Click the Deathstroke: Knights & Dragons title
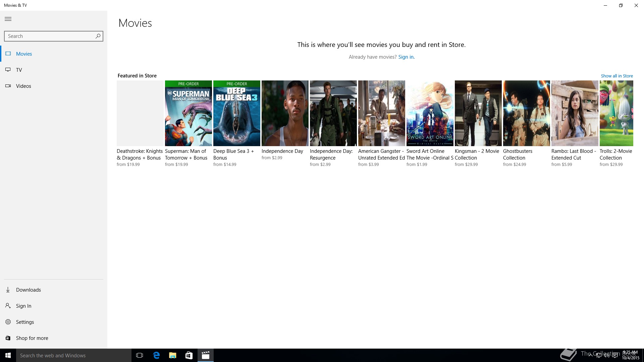644x362 pixels. point(140,155)
